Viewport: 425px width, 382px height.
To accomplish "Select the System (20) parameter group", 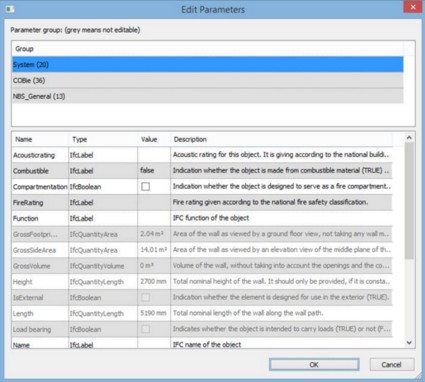I will point(207,64).
